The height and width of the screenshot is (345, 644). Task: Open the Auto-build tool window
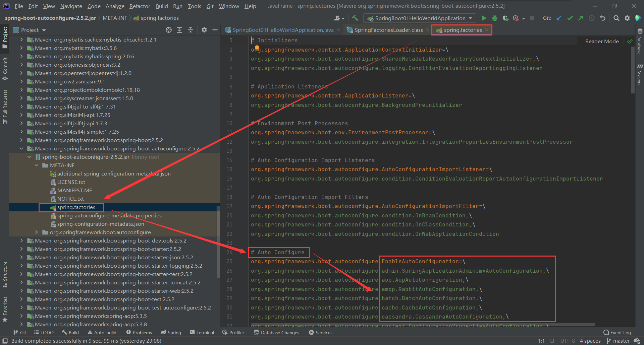click(102, 332)
